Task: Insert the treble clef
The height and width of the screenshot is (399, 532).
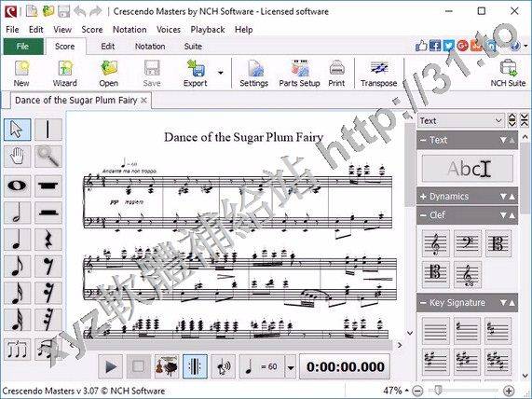Action: pos(436,243)
